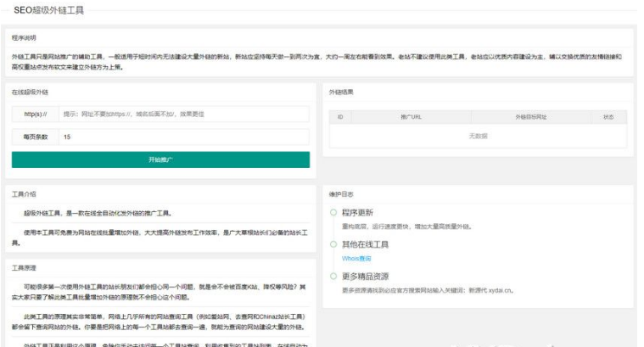Click the 工具介绍 section heading
The height and width of the screenshot is (347, 644).
click(24, 194)
